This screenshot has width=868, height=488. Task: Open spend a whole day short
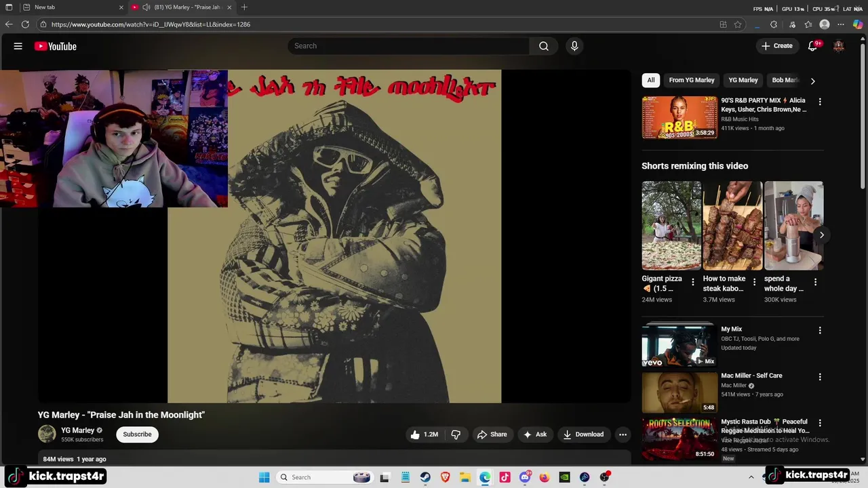(x=793, y=226)
